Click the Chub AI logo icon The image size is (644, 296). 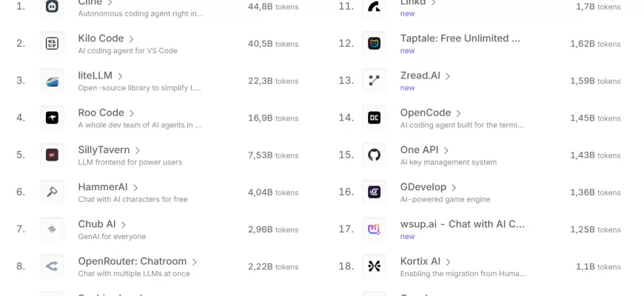click(x=52, y=229)
